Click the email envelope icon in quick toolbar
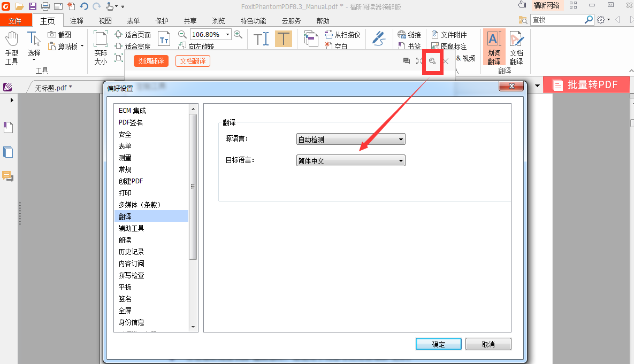This screenshot has height=364, width=634. coord(58,6)
